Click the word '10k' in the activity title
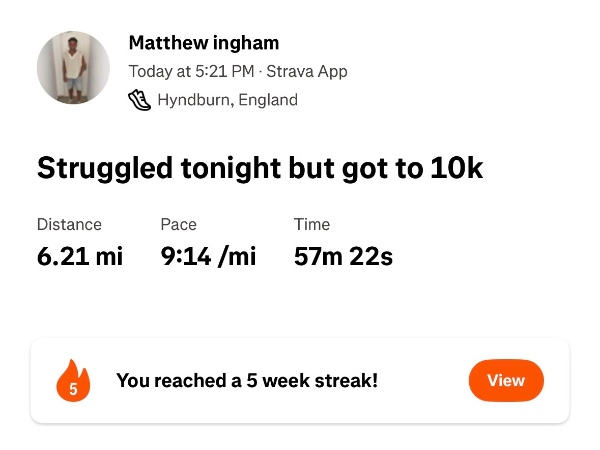 456,168
